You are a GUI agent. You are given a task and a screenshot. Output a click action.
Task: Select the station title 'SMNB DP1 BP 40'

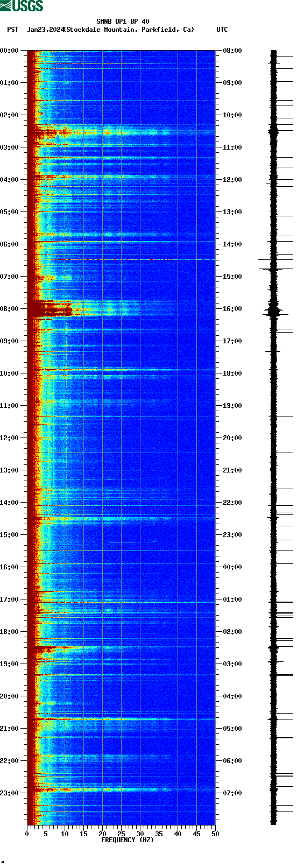(123, 22)
